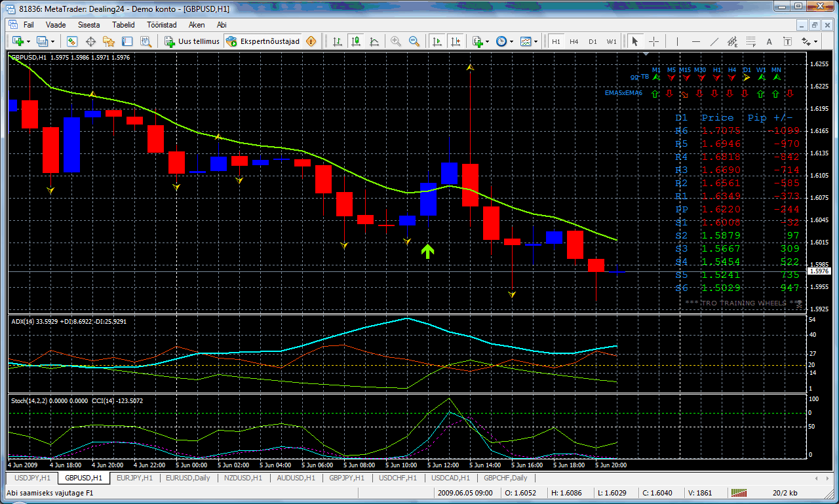Open the Strategy Tester magnifier icon
Image resolution: width=839 pixels, height=504 pixels.
click(146, 41)
